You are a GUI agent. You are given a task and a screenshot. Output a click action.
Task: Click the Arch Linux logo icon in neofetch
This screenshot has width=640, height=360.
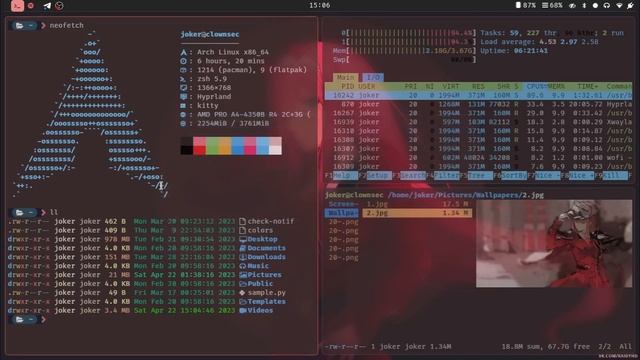click(x=184, y=52)
